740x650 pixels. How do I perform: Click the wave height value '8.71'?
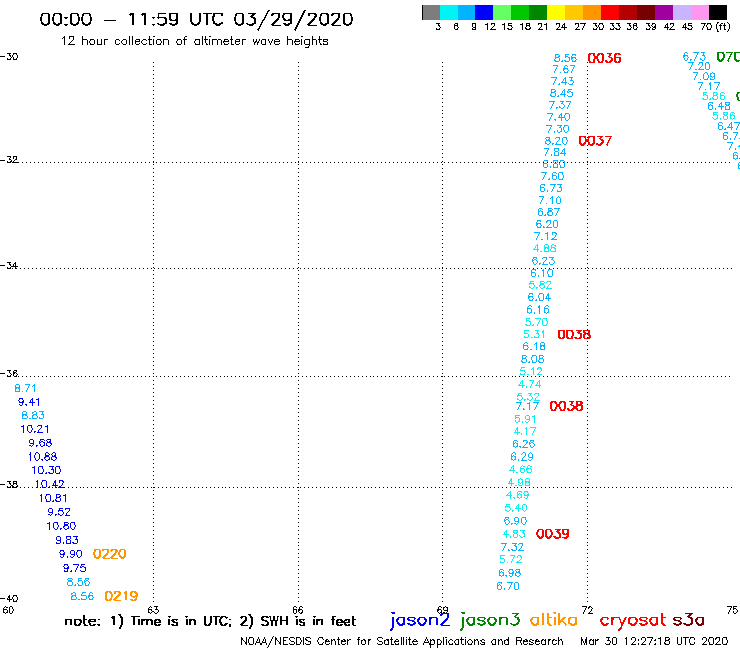(x=25, y=388)
